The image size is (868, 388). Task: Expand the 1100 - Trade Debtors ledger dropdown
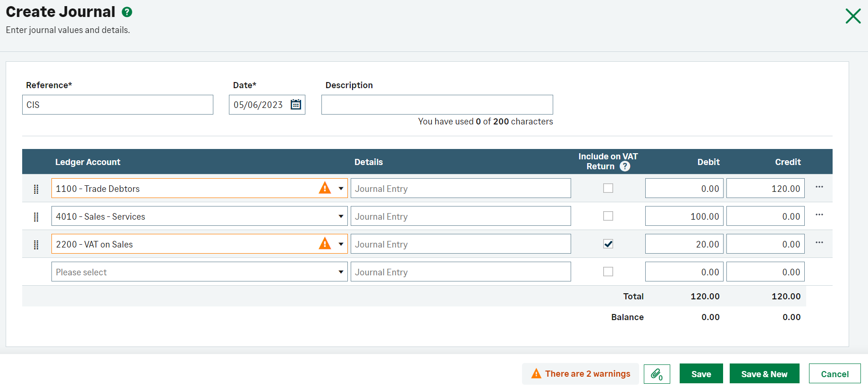(x=341, y=189)
